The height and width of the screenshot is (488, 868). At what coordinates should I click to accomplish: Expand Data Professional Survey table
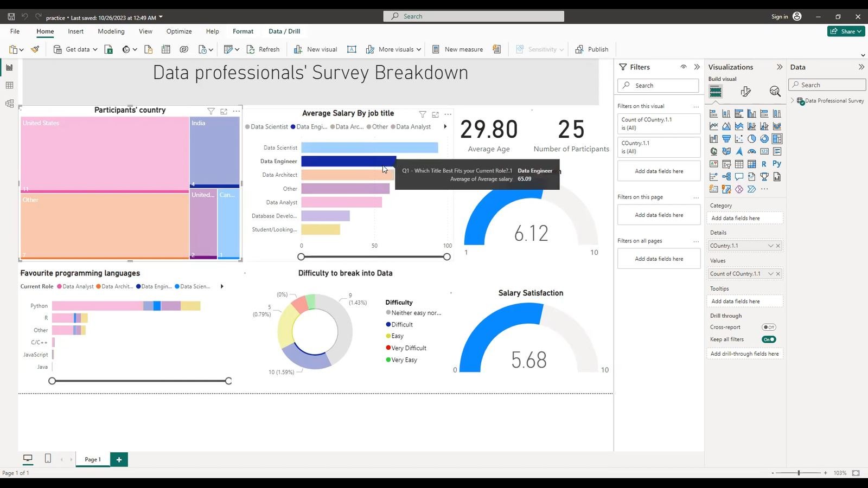point(793,100)
